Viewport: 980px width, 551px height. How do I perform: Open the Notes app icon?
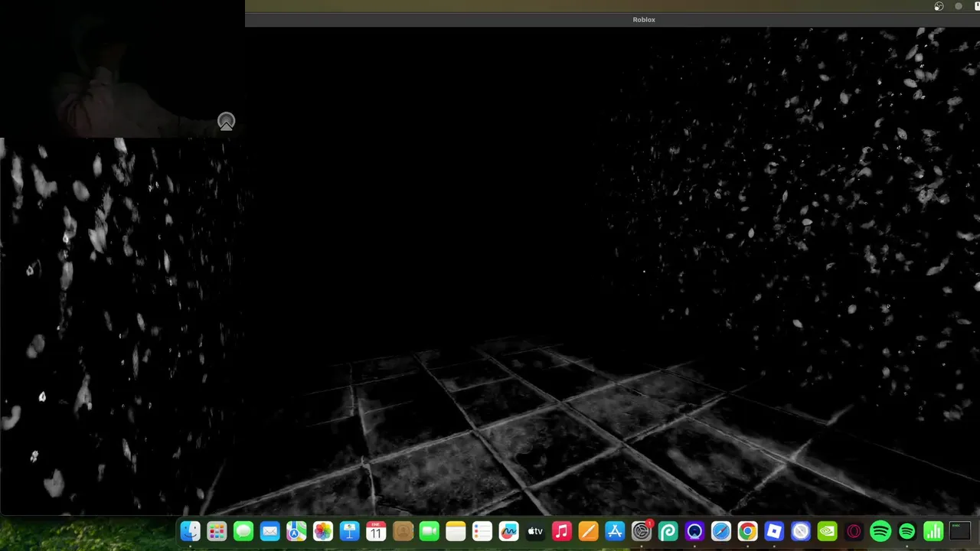(456, 531)
